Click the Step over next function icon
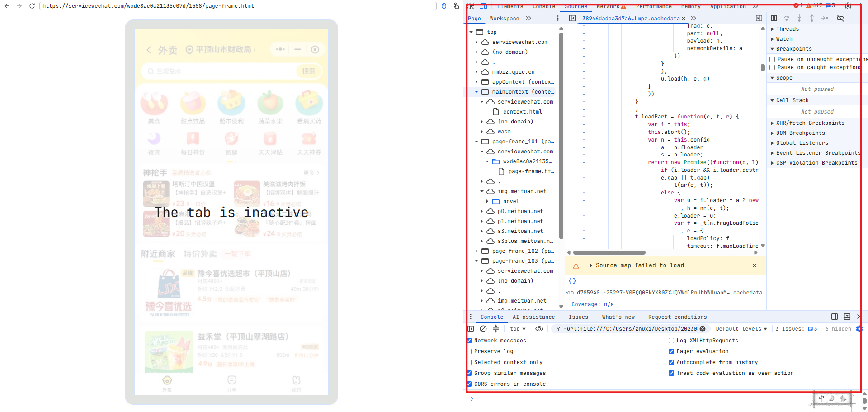The width and height of the screenshot is (868, 412). point(787,18)
